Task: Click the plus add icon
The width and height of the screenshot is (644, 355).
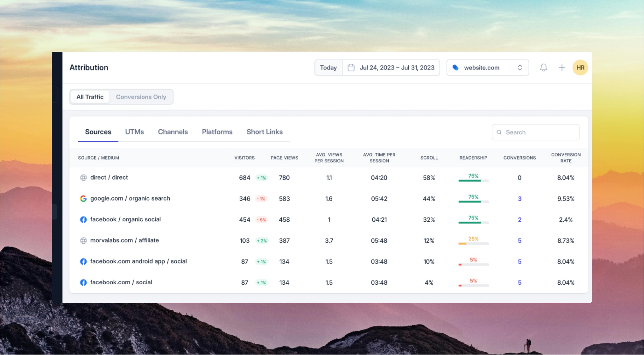Action: [562, 68]
